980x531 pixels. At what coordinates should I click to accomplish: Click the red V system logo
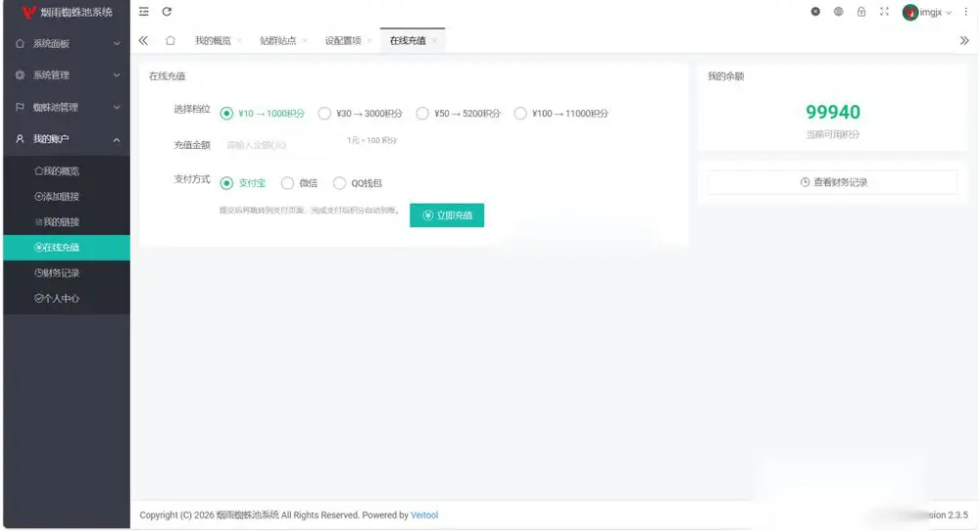(x=28, y=12)
